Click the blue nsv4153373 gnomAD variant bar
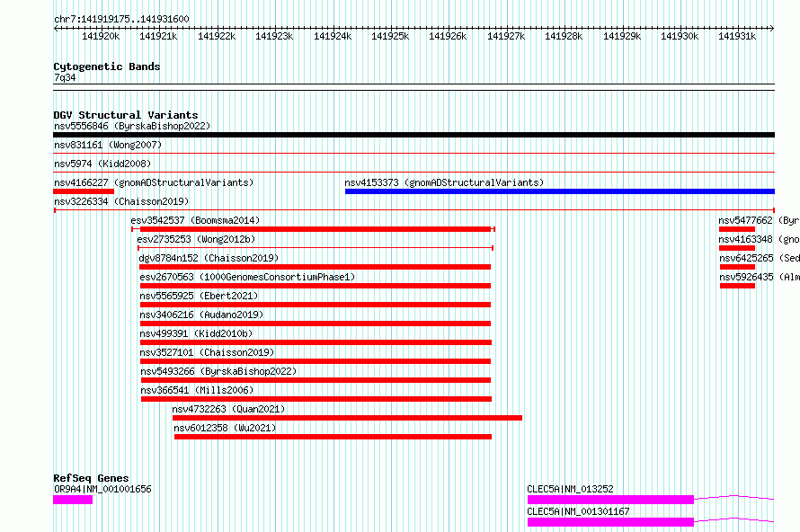The width and height of the screenshot is (800, 532). (x=560, y=191)
